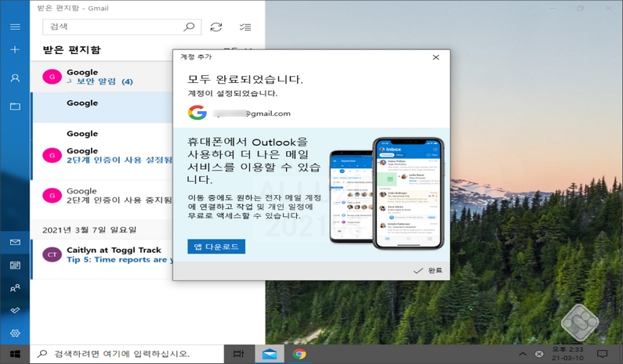Open the notification action center icon

point(603,354)
